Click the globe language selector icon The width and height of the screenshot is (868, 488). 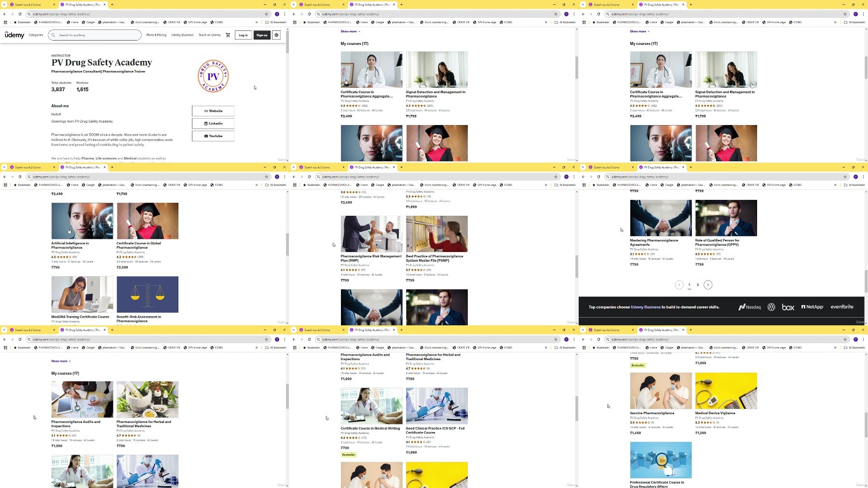[x=276, y=35]
